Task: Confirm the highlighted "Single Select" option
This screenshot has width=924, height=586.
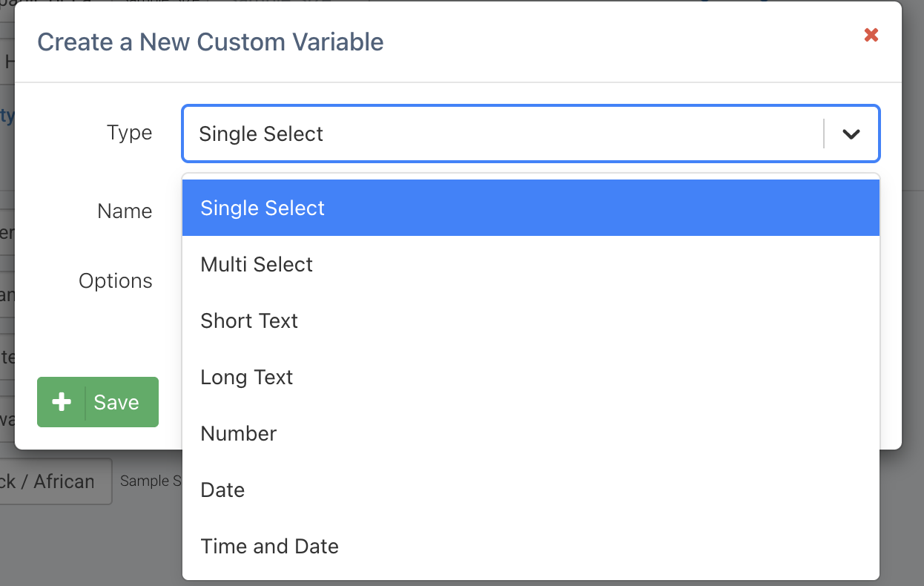Action: click(x=263, y=208)
